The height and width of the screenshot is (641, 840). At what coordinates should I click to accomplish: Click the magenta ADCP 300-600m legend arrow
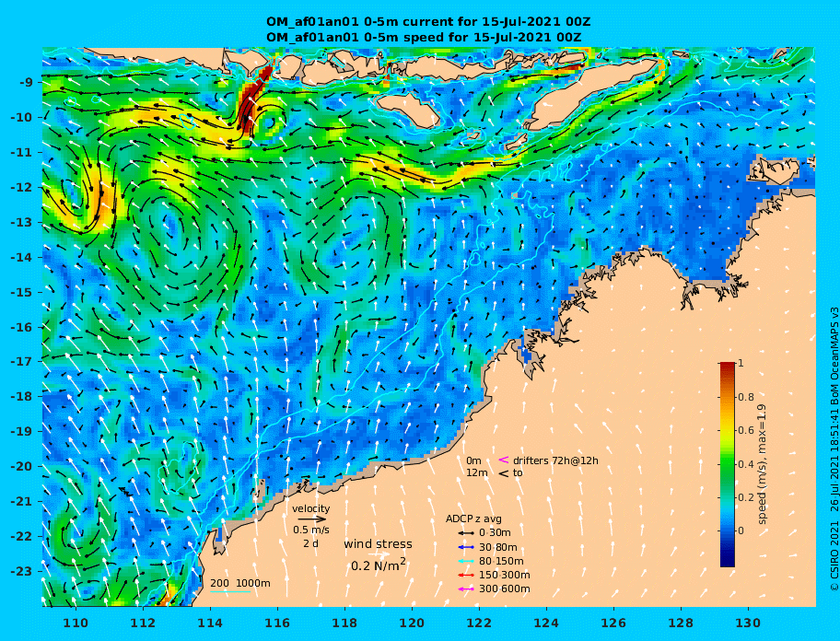coord(467,589)
